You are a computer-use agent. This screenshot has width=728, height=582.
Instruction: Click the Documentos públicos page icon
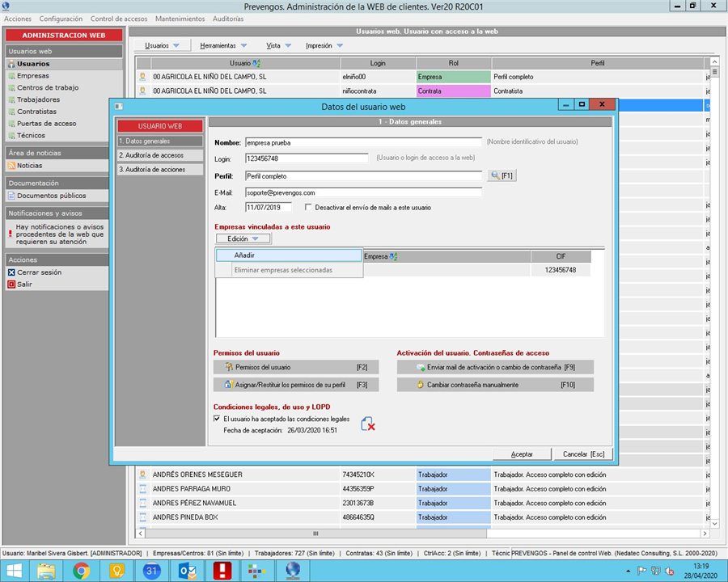pyautogui.click(x=11, y=196)
